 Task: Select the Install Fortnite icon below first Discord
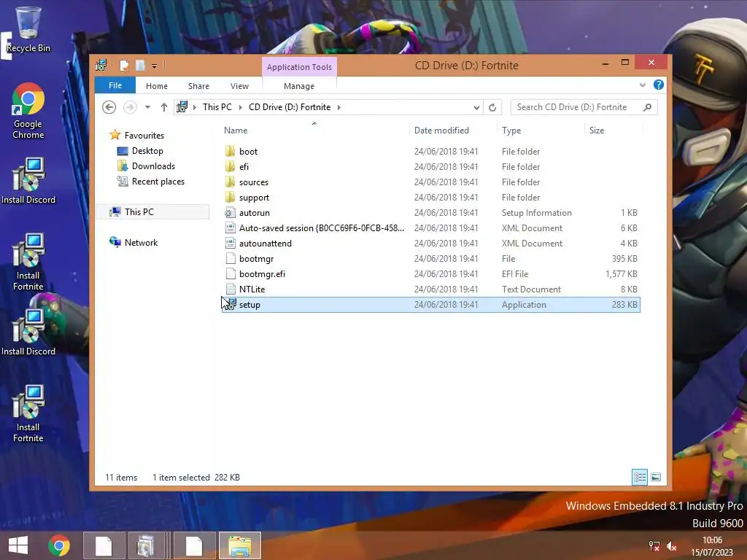(x=28, y=262)
